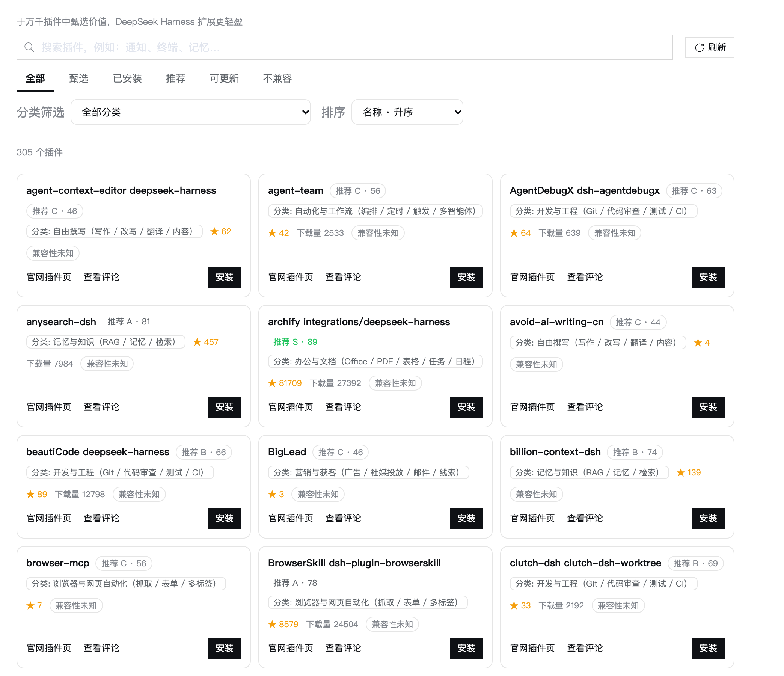Click 兼容性未知 tag on clutch-dsh card

[618, 606]
